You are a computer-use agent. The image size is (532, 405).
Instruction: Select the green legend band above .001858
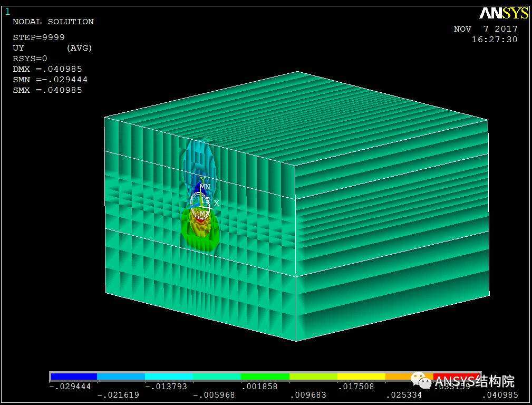tap(265, 377)
